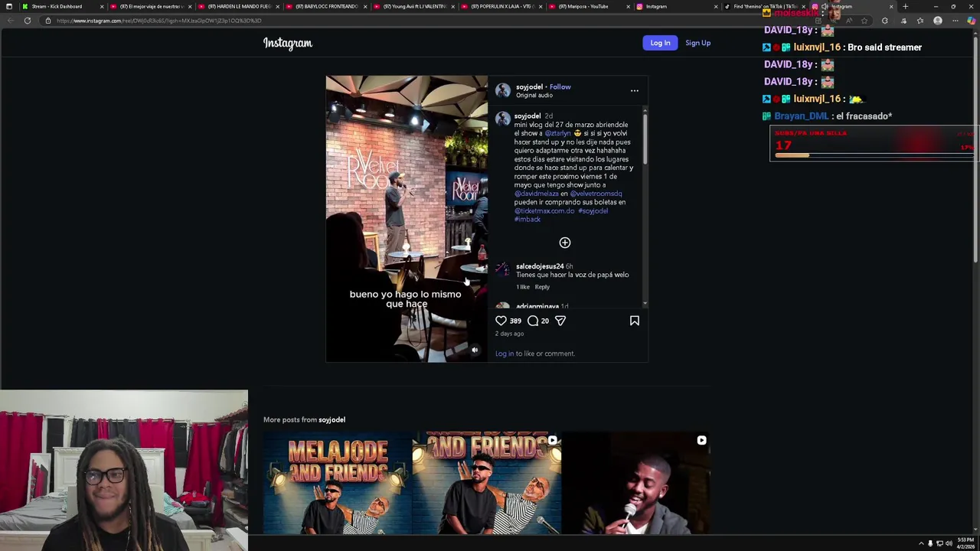Open a new browser tab
This screenshot has width=980, height=551.
[905, 6]
